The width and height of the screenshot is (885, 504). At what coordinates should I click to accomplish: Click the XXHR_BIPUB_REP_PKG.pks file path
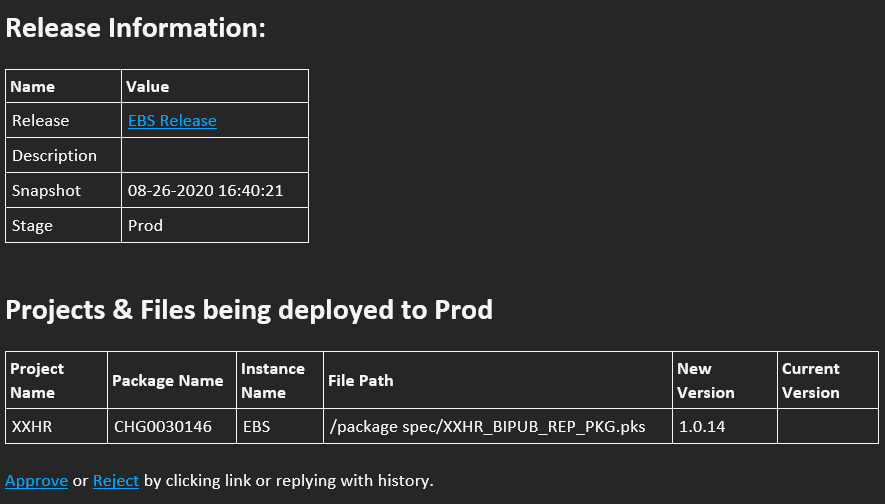coord(488,427)
